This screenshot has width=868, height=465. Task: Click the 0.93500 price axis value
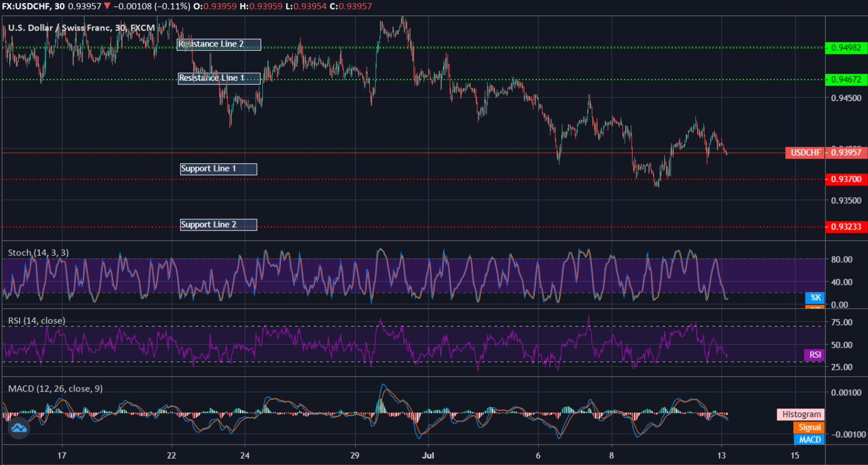846,201
